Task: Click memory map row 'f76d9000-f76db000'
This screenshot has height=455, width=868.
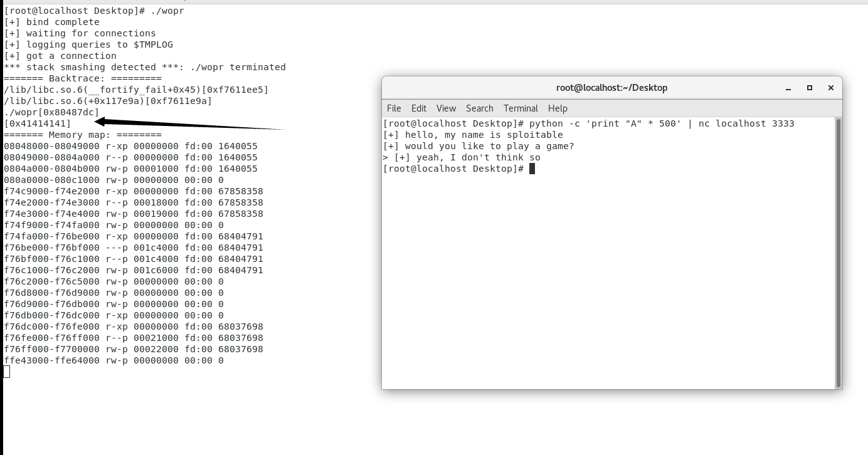Action: (114, 304)
